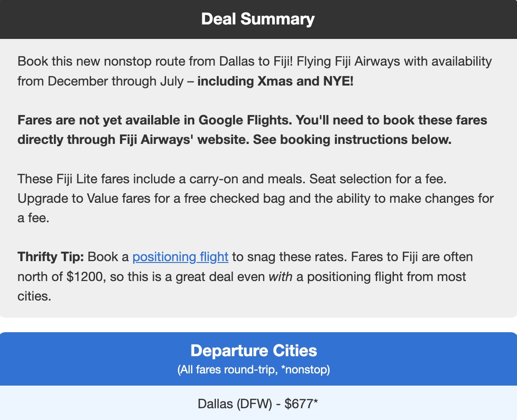This screenshot has height=420, width=517.
Task: Open the "positioning flight" link
Action: click(x=180, y=257)
